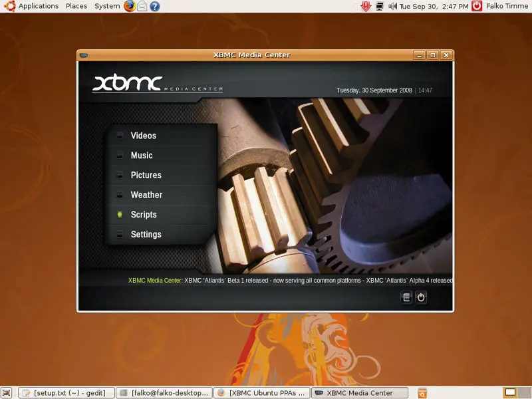The width and height of the screenshot is (532, 399).
Task: Open the network connection tray icon
Action: (x=380, y=6)
